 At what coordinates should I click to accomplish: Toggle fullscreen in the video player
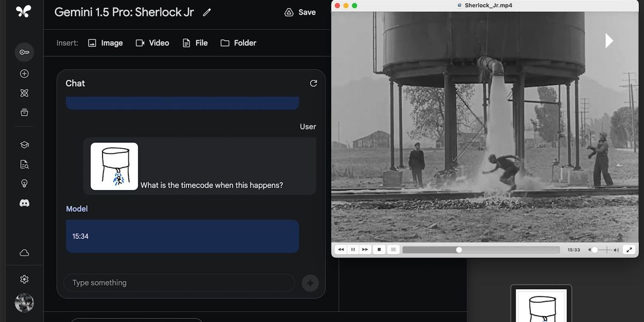click(630, 250)
